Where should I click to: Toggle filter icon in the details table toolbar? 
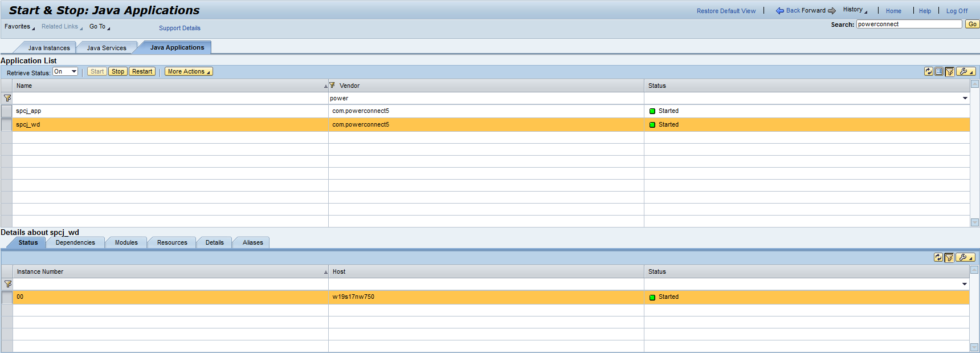coord(949,257)
